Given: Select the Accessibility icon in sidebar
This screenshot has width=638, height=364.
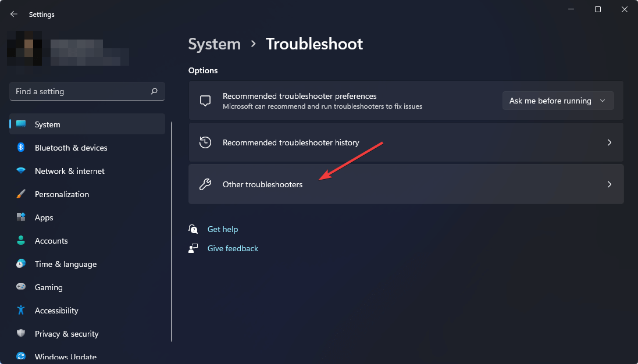Looking at the screenshot, I should [x=20, y=311].
